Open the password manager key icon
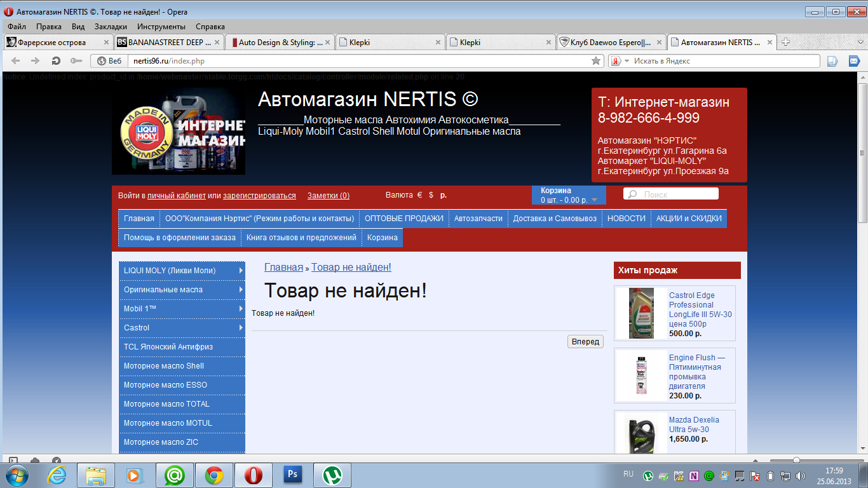 click(x=76, y=61)
